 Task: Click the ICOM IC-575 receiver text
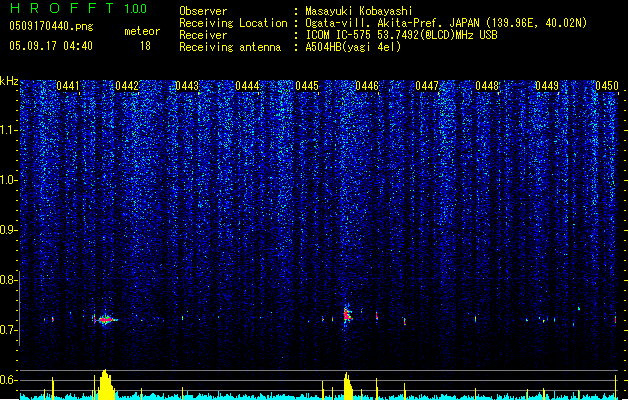tap(401, 35)
